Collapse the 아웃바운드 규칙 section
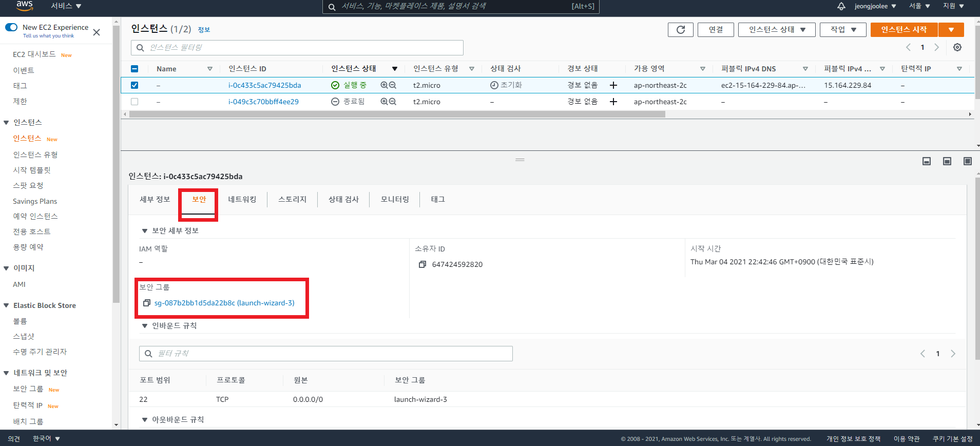Screen dimensions: 980x446 point(145,420)
